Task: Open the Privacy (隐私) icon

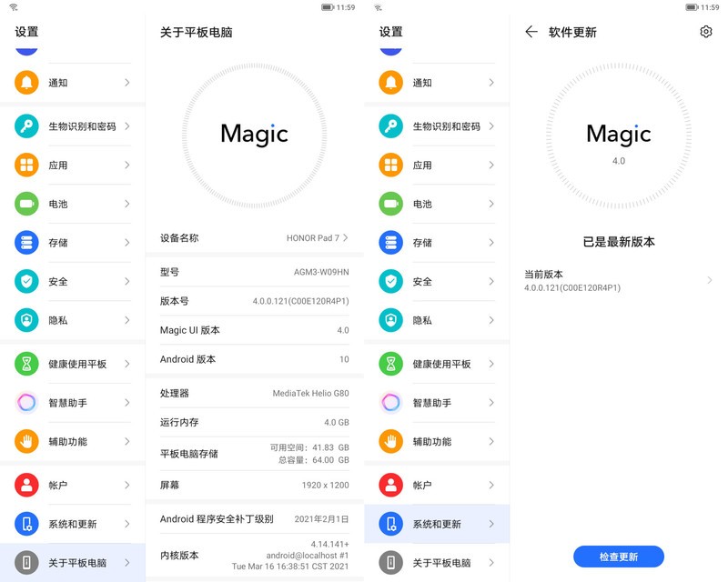Action: click(25, 320)
